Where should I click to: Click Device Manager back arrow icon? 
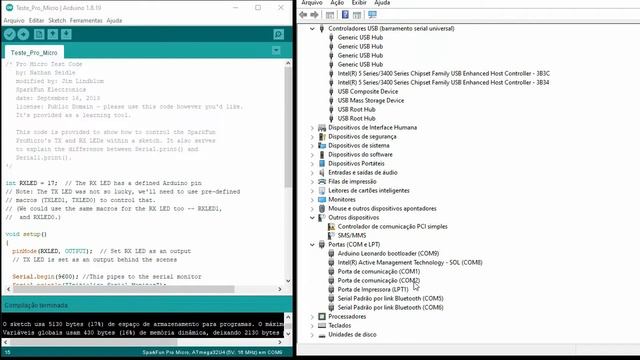point(303,15)
